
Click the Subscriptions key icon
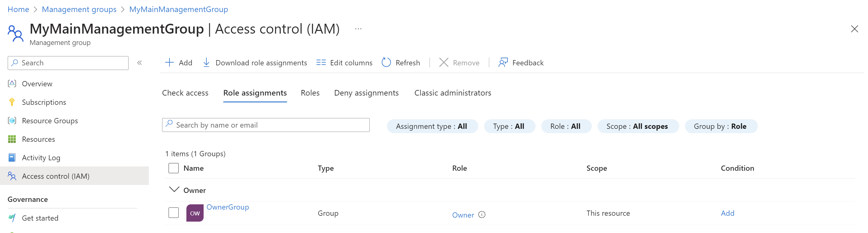pyautogui.click(x=12, y=102)
